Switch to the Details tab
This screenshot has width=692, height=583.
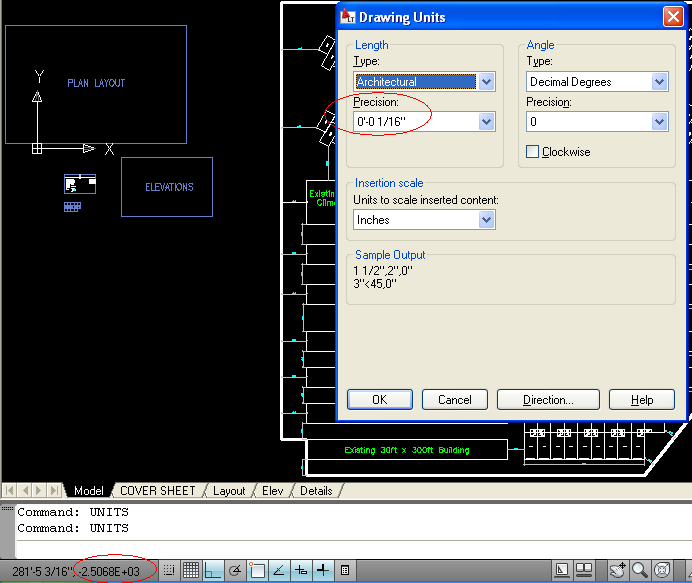tap(316, 491)
